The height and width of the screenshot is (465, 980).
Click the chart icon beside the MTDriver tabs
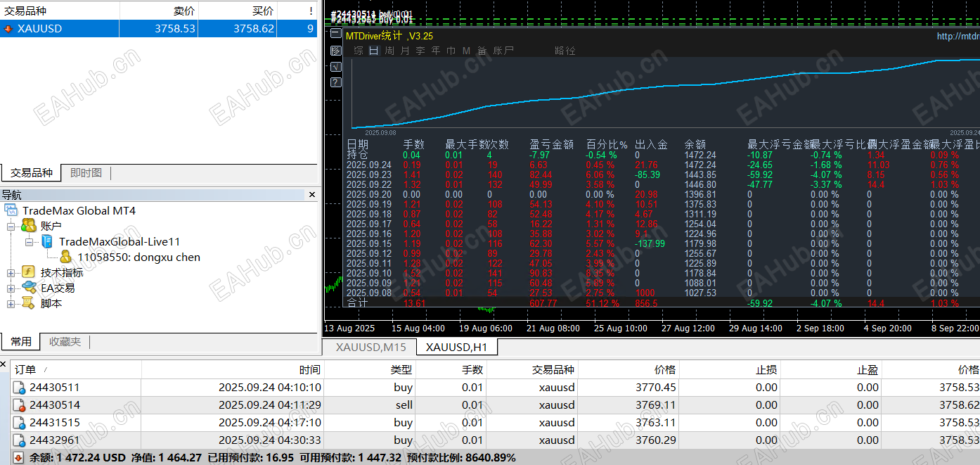336,51
